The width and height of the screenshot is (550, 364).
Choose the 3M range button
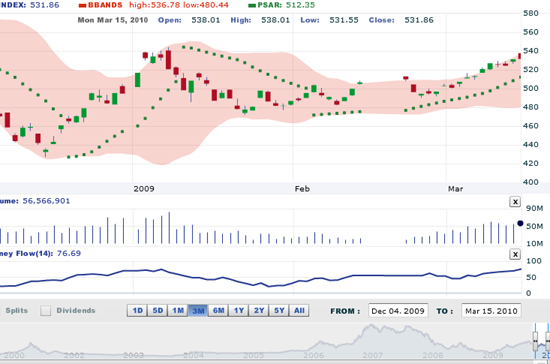point(198,311)
